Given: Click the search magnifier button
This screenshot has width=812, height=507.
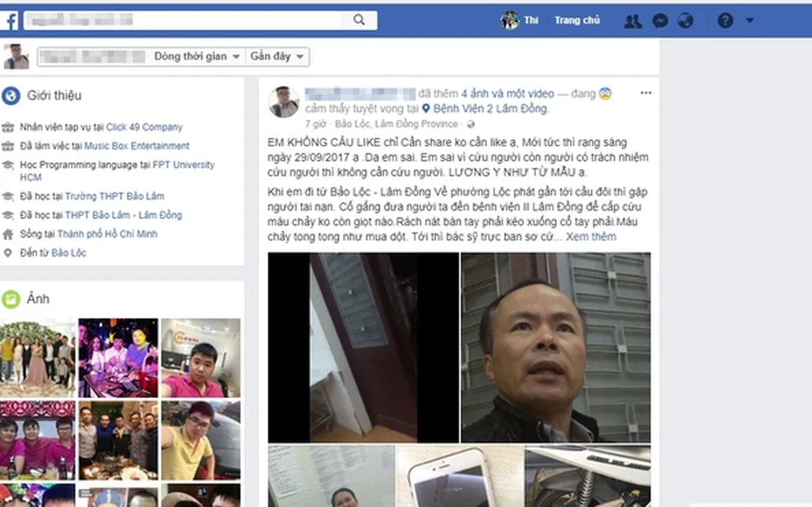Looking at the screenshot, I should coord(359,20).
